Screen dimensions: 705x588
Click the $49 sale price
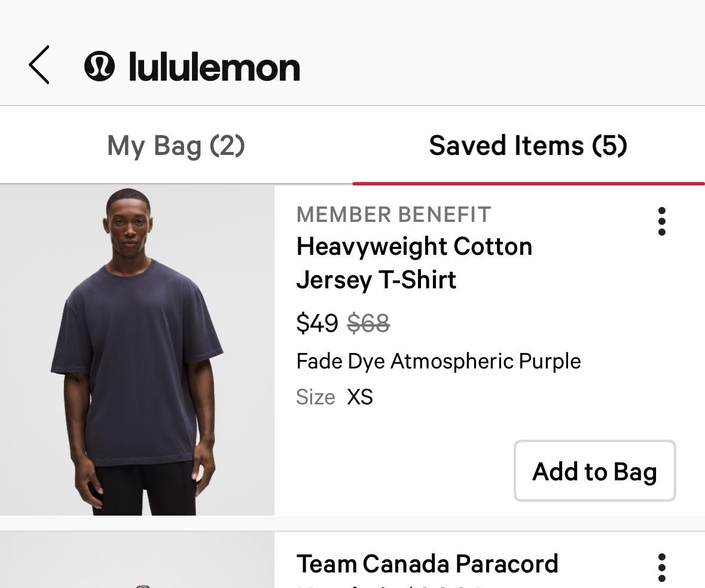[317, 324]
